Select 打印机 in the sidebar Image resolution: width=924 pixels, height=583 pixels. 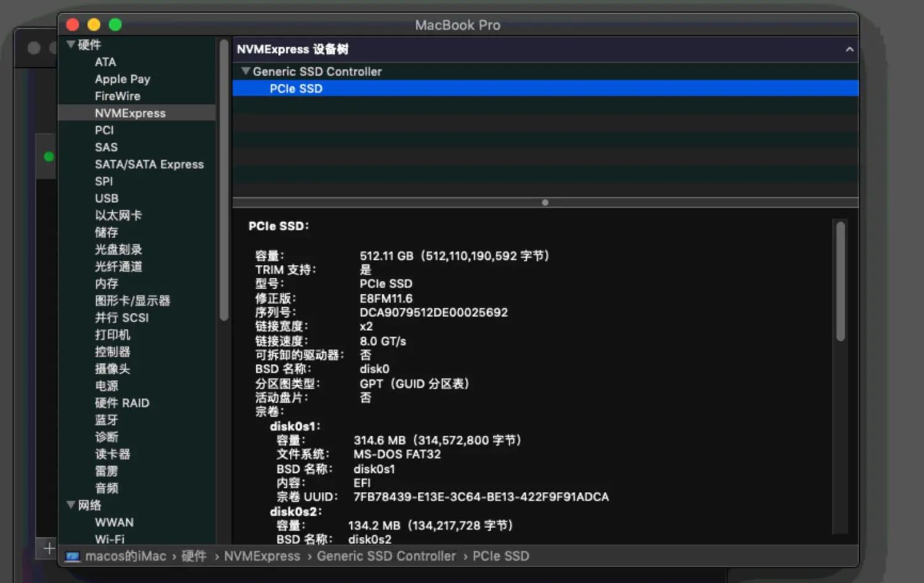click(112, 335)
